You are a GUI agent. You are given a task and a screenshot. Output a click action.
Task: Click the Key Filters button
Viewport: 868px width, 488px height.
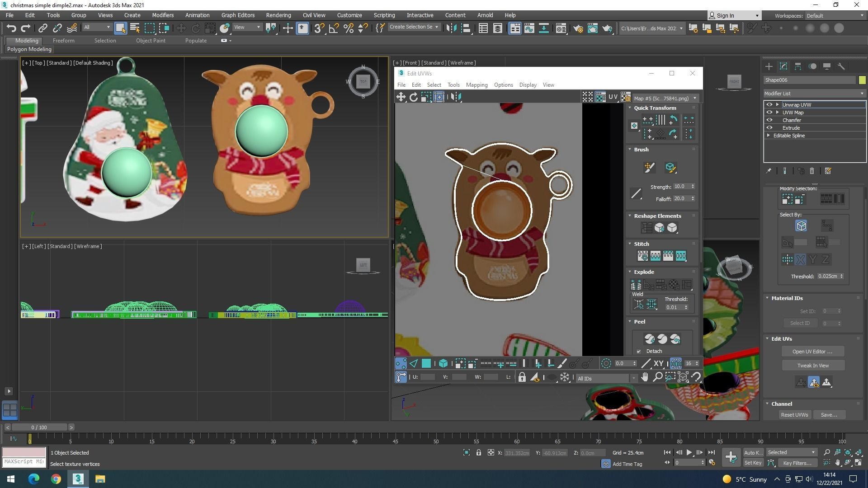[797, 463]
